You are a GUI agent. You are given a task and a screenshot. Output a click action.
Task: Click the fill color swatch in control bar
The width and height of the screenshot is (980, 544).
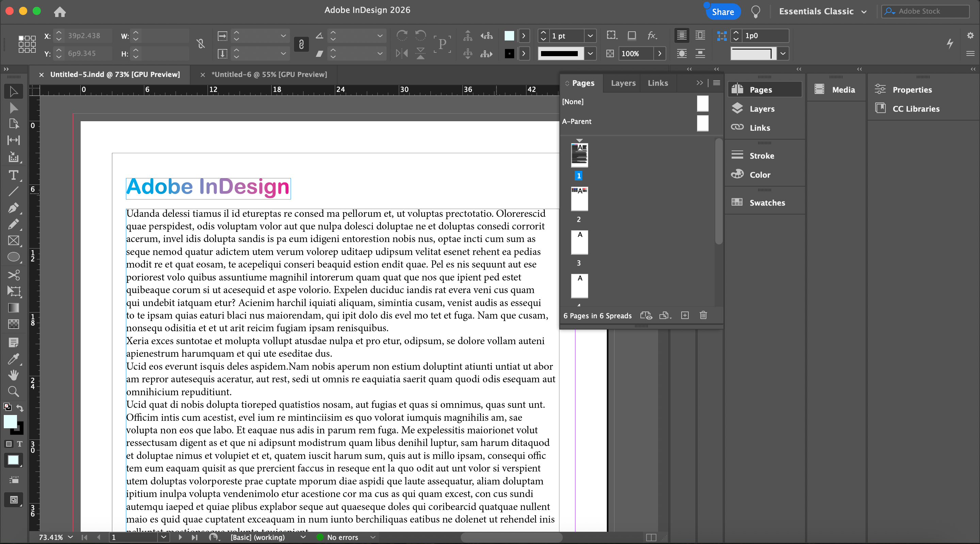[x=509, y=36]
